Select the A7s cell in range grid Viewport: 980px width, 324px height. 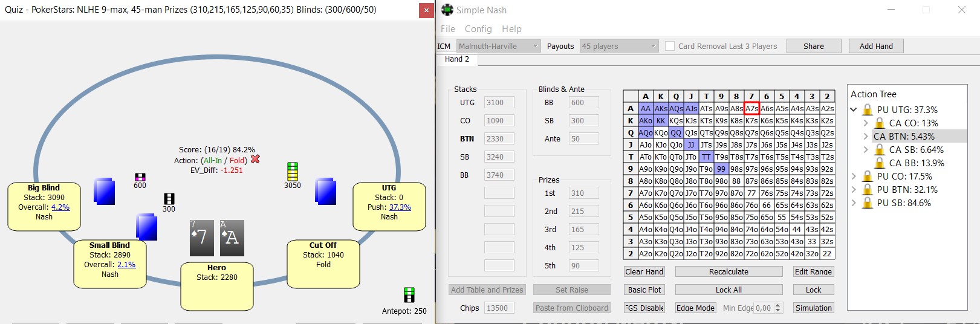[751, 108]
